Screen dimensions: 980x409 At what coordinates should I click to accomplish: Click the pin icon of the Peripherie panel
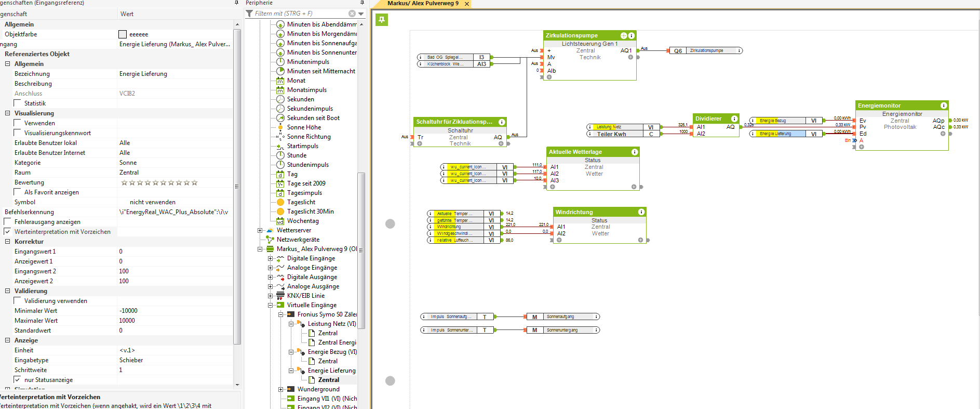pyautogui.click(x=362, y=3)
